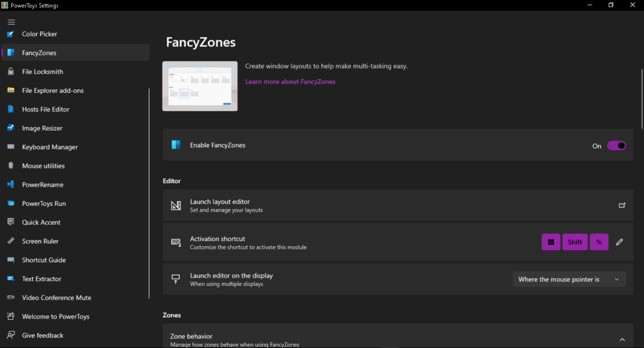Collapse the Zone behavior section

tap(622, 339)
